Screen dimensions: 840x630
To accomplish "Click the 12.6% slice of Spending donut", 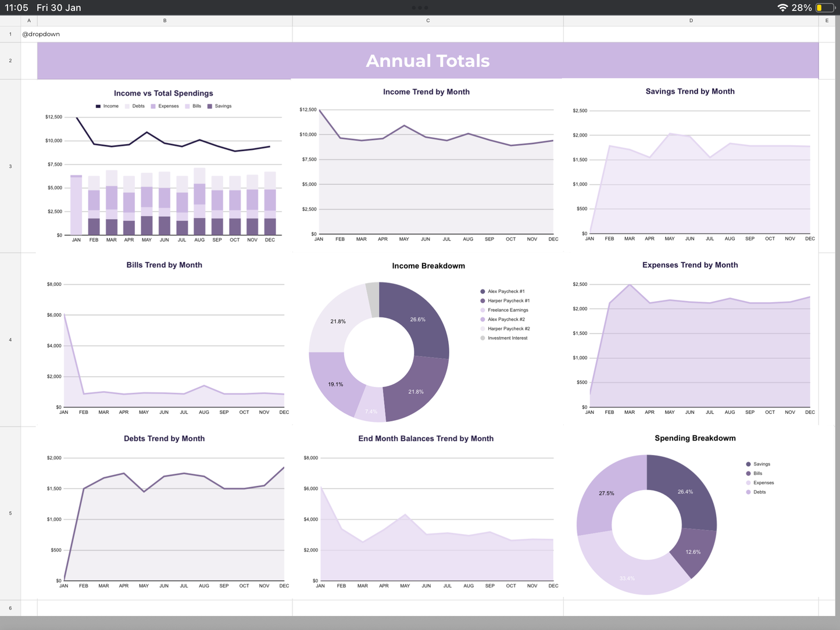I will [x=693, y=552].
